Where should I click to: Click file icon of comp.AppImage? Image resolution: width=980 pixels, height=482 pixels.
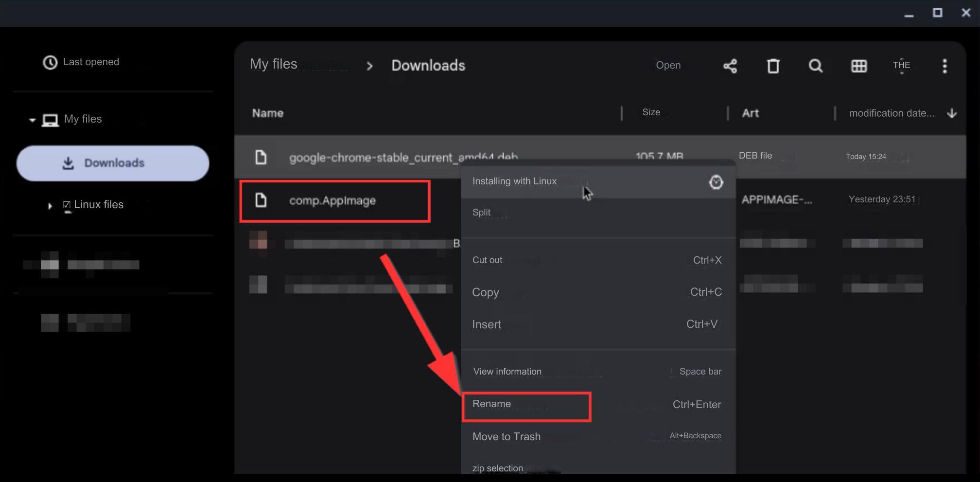tap(261, 200)
